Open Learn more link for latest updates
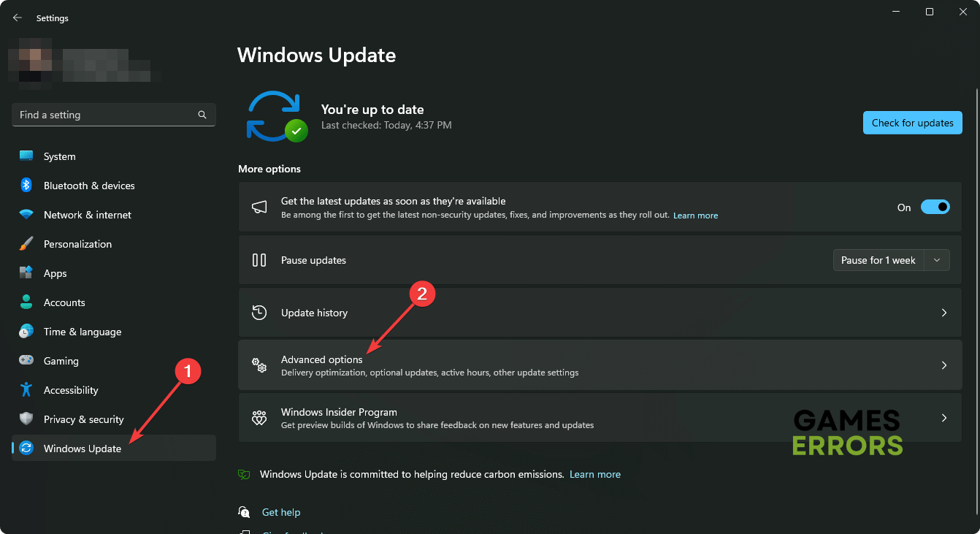This screenshot has height=534, width=980. (x=695, y=215)
